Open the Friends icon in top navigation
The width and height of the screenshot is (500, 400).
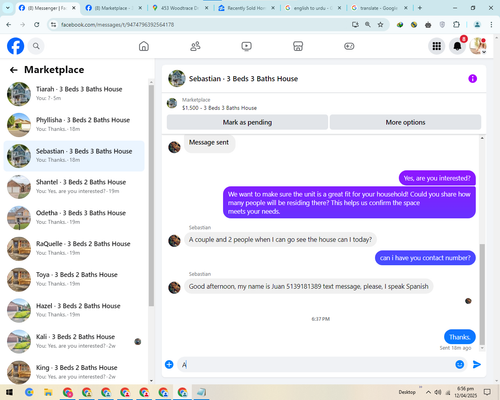[x=195, y=46]
